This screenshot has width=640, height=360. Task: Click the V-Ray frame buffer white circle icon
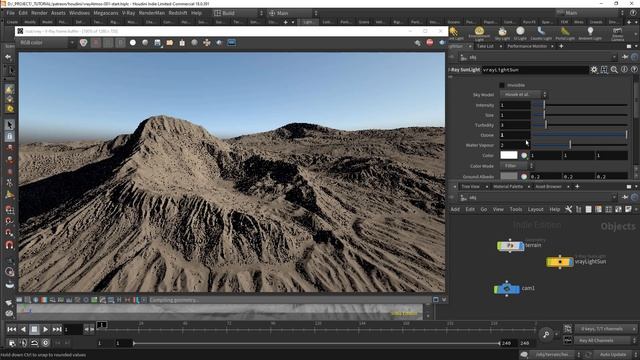click(133, 42)
